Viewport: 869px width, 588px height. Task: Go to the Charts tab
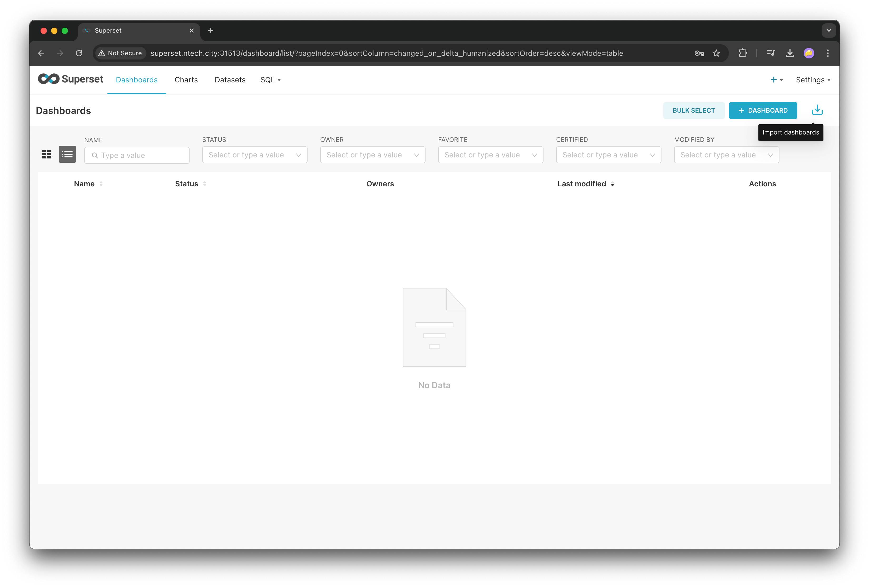point(186,80)
